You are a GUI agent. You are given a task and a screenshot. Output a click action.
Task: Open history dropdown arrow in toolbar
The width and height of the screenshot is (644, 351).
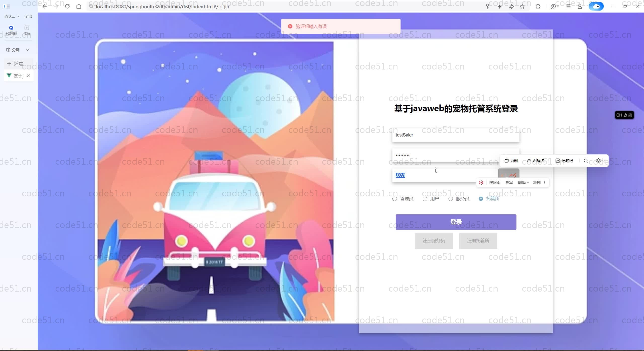558,6
